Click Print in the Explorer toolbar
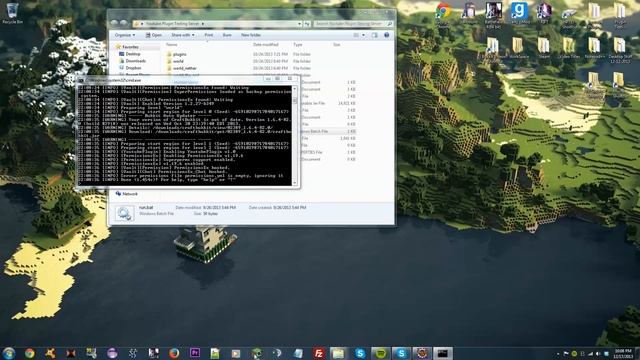Viewport: 640px width, 360px height. click(209, 35)
